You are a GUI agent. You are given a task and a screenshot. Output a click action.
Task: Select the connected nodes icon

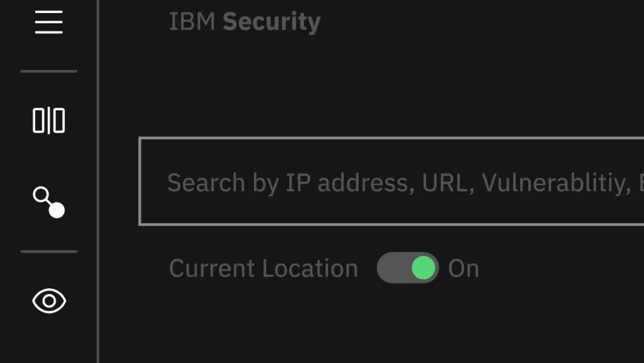tap(49, 202)
